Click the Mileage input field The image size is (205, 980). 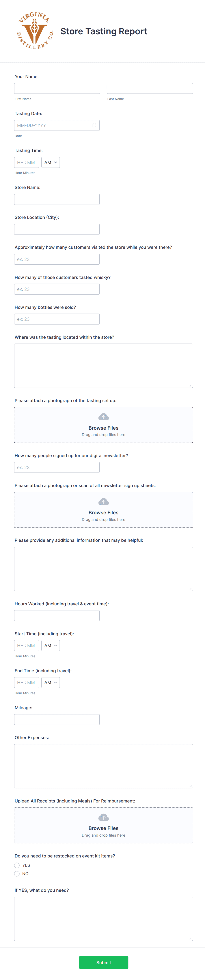57,719
